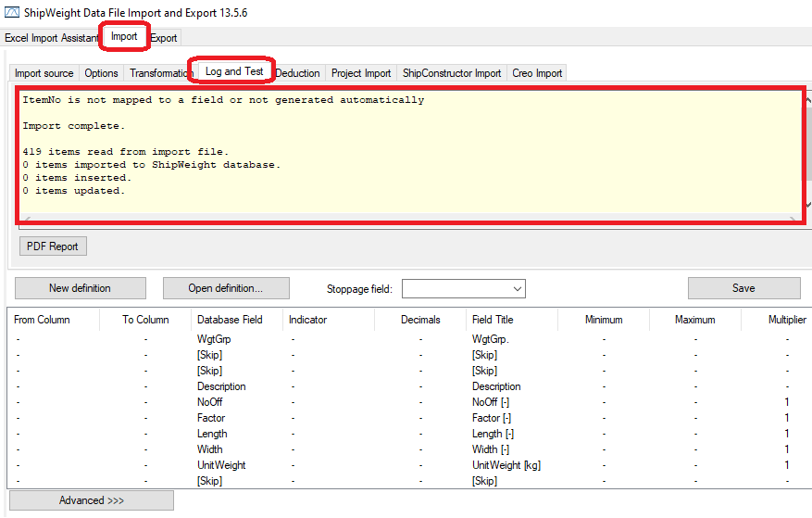Click Open definition... button
Viewport: 812px width, 518px height.
point(226,288)
